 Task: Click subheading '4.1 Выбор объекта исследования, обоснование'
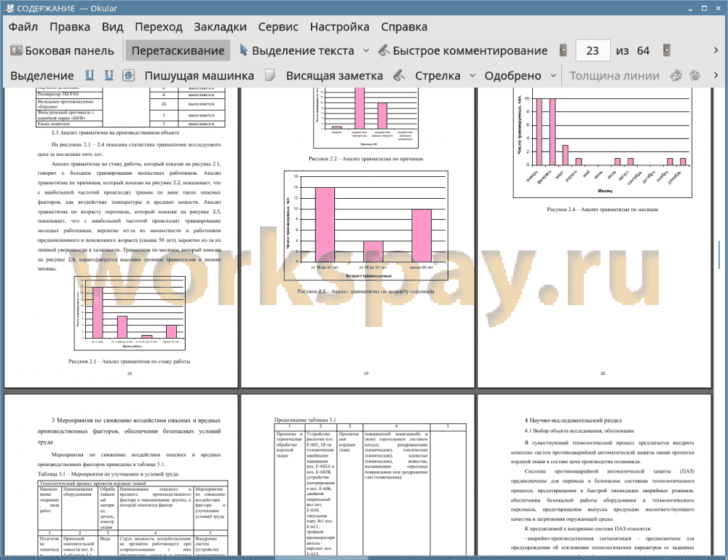tap(579, 431)
